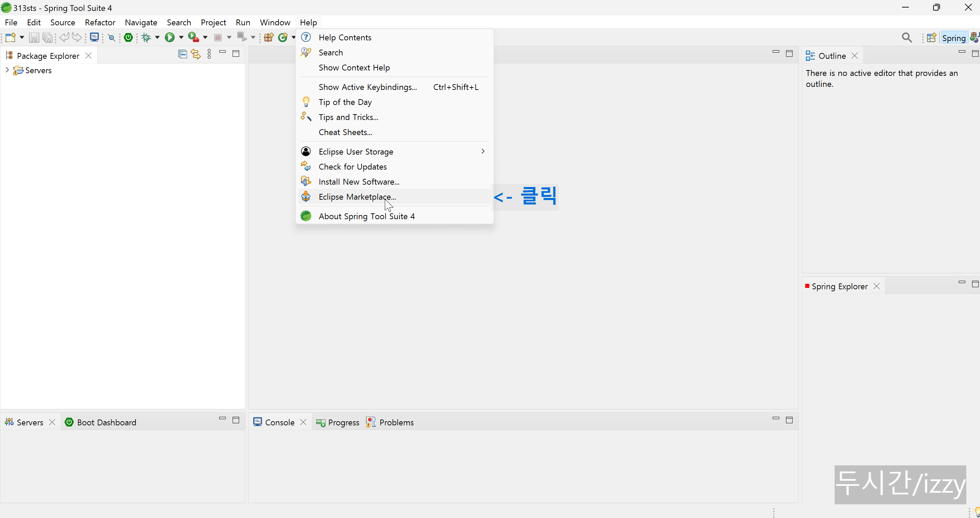Close the Outline view tab

pos(855,56)
